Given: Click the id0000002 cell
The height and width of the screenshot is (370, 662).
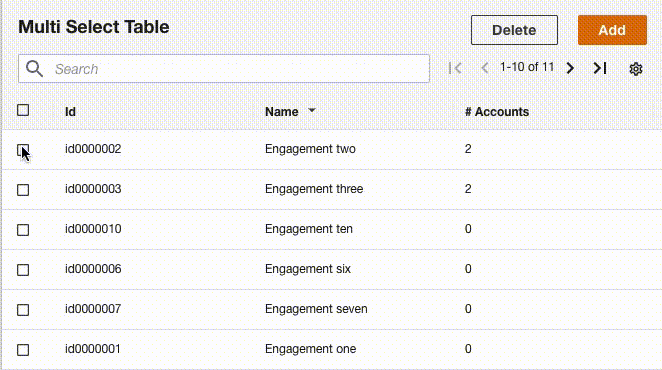Looking at the screenshot, I should click(x=93, y=149).
